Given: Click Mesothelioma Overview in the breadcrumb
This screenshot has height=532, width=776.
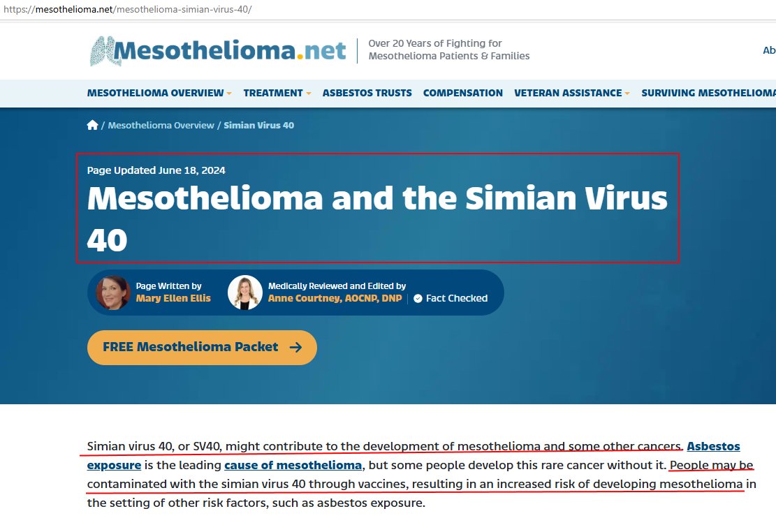Looking at the screenshot, I should (x=161, y=125).
